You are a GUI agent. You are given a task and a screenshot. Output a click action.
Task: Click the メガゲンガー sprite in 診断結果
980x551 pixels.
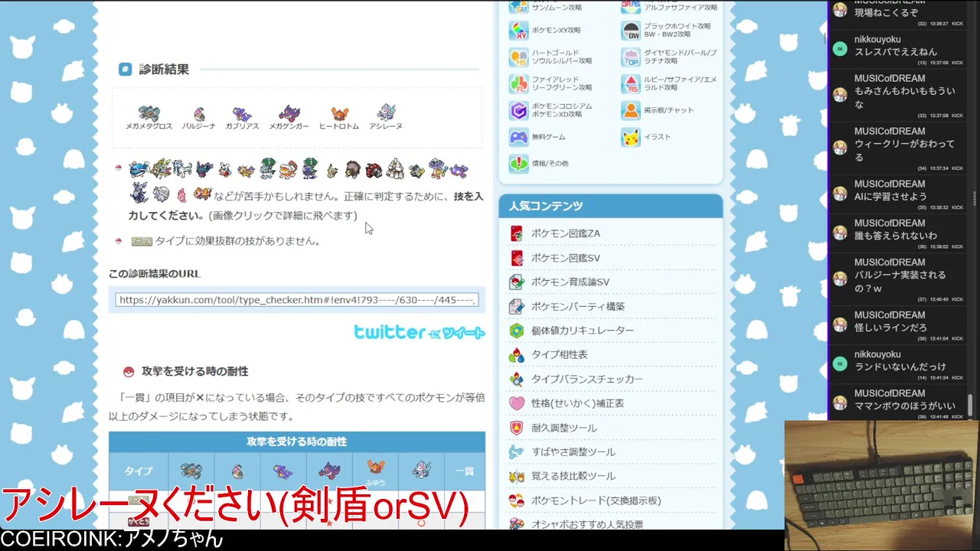click(289, 113)
